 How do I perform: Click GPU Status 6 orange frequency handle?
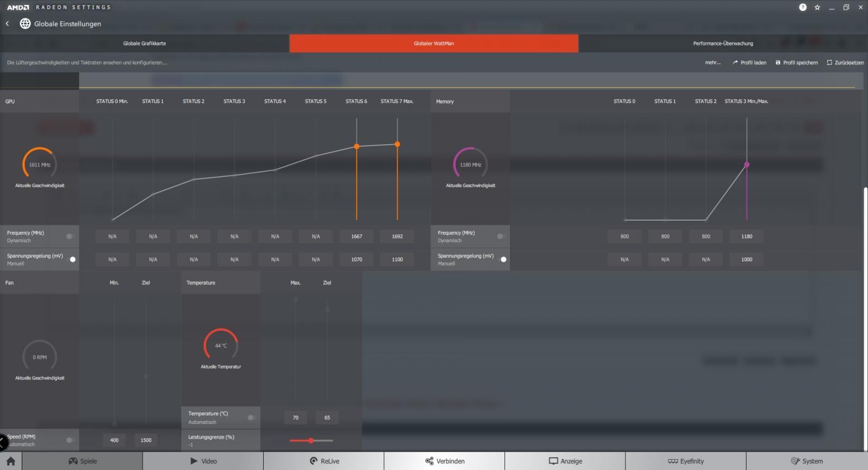point(356,146)
